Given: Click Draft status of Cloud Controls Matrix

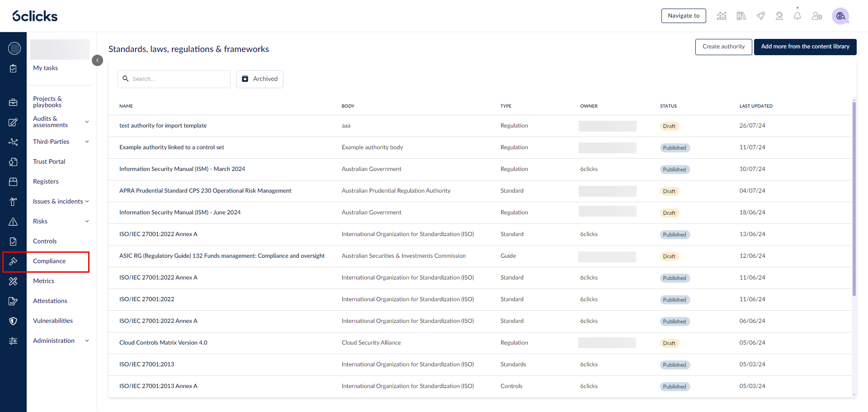Looking at the screenshot, I should point(670,343).
